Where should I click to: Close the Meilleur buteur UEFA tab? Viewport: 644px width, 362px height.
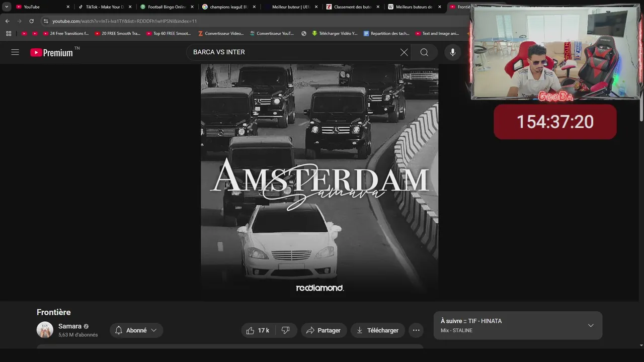(316, 7)
